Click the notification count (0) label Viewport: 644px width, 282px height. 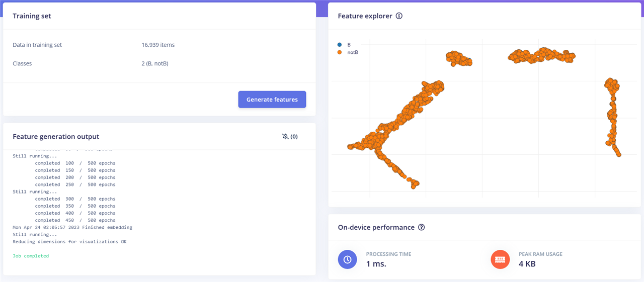(294, 137)
